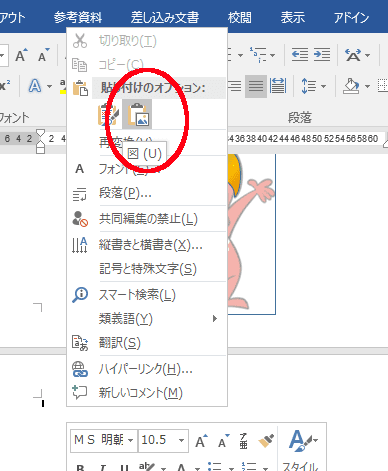Expand the line spacing dropdown arrow

pos(323,86)
